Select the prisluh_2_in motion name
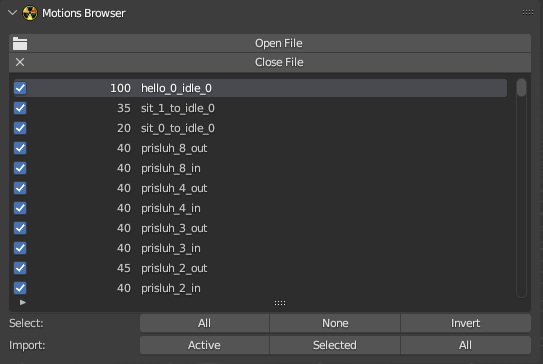This screenshot has height=364, width=543. [x=171, y=288]
